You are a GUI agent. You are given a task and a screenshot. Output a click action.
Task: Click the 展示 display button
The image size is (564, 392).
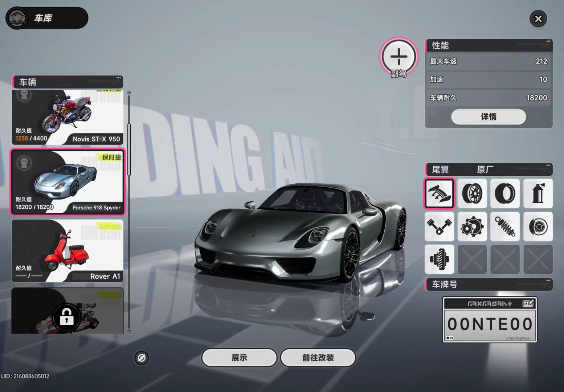click(x=239, y=358)
